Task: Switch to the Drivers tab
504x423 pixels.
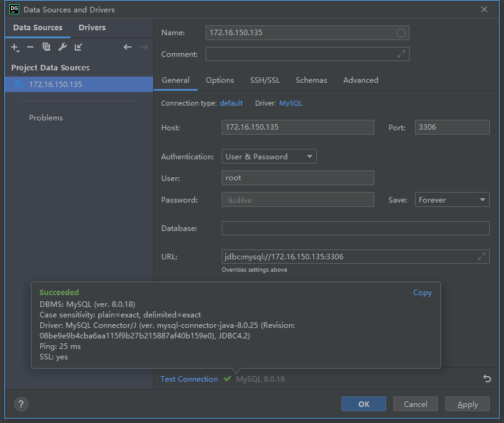Action: (x=92, y=28)
